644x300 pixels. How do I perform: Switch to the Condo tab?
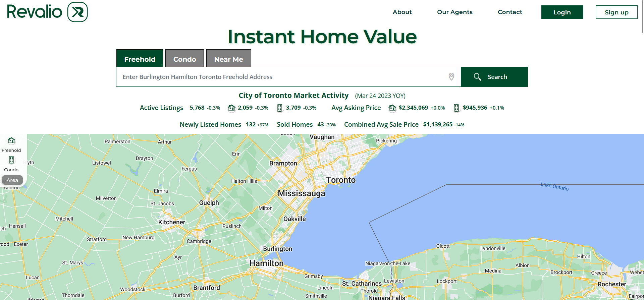point(184,59)
